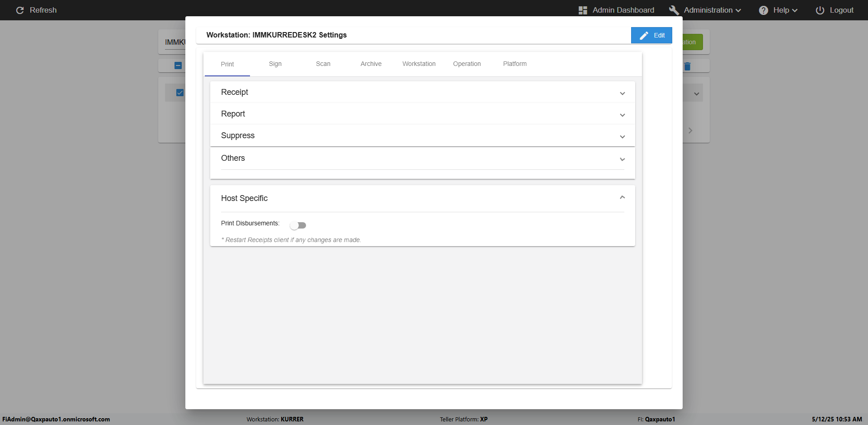Expand the Report section
868x425 pixels.
[x=422, y=114]
